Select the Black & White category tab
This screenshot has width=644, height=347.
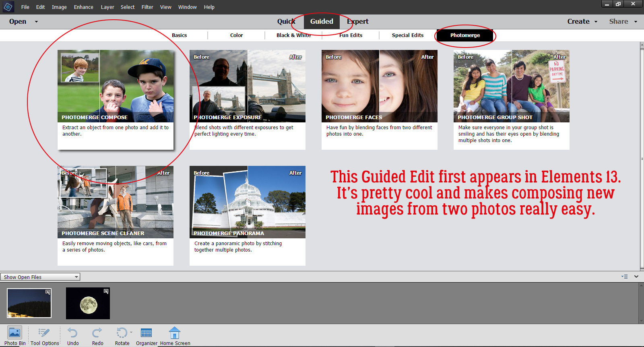293,35
